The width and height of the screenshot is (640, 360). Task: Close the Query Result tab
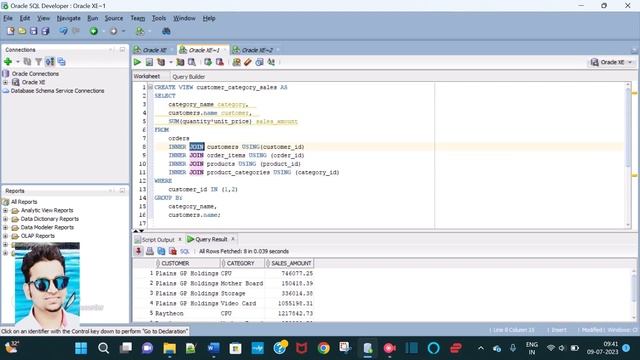[x=233, y=239]
